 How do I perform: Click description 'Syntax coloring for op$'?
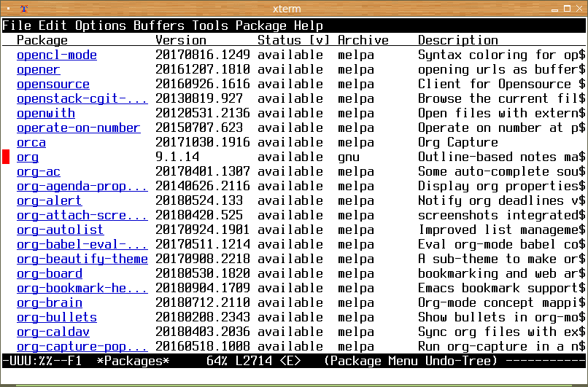click(x=501, y=55)
